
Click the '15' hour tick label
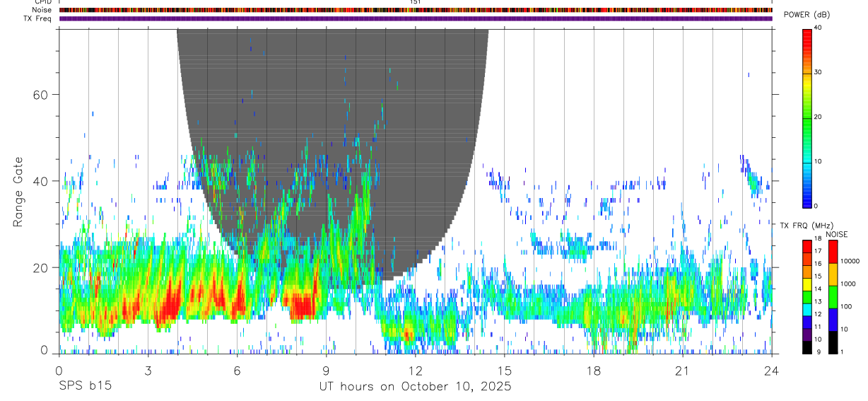click(504, 371)
